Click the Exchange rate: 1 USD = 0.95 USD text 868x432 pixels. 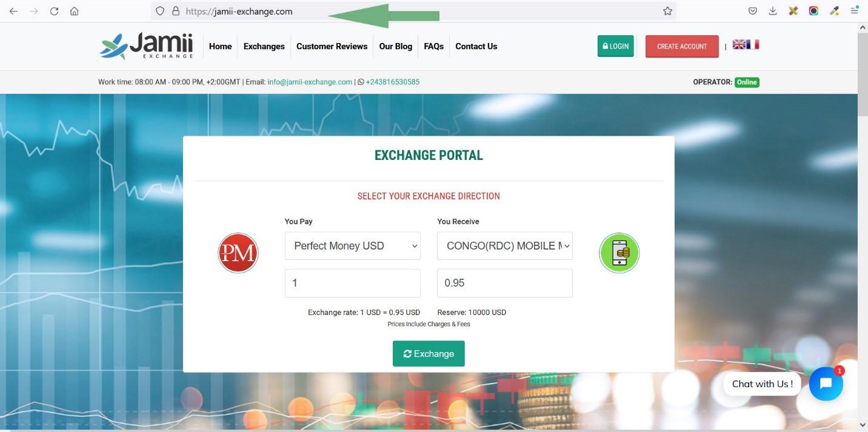(x=364, y=313)
